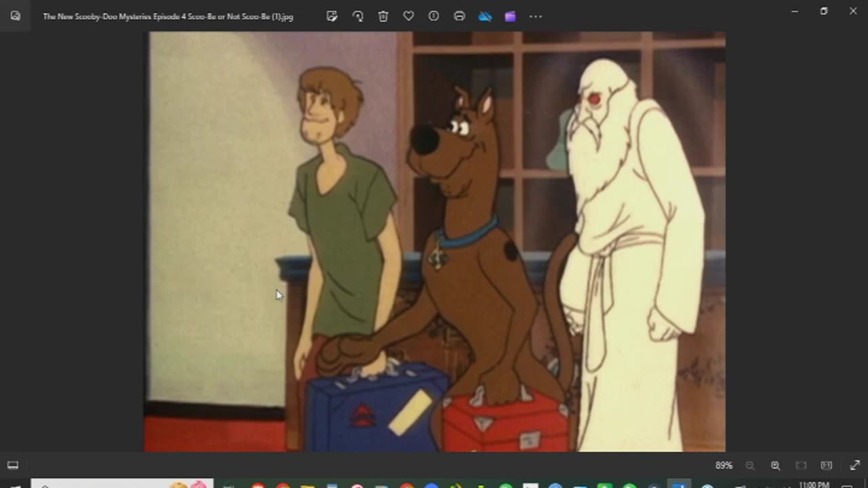Open the Photos gallery icon

(x=15, y=16)
